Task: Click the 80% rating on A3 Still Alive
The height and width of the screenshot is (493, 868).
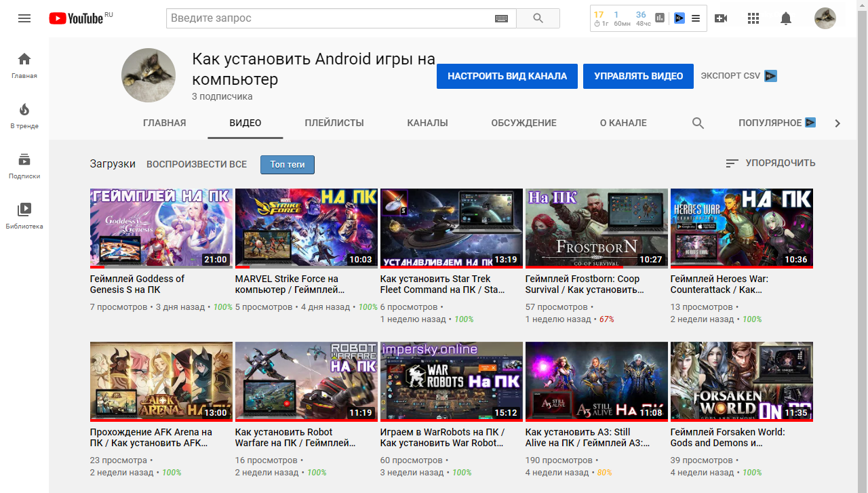Action: tap(605, 473)
